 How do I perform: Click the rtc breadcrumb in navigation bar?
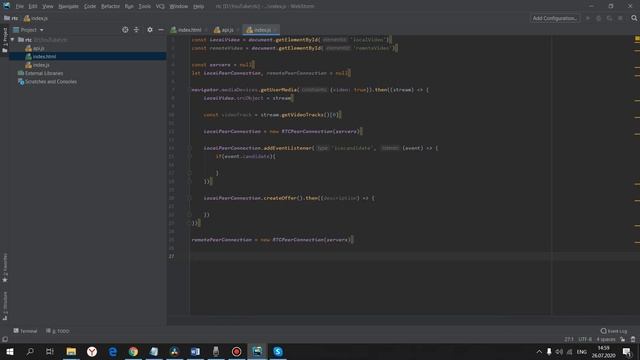11,18
